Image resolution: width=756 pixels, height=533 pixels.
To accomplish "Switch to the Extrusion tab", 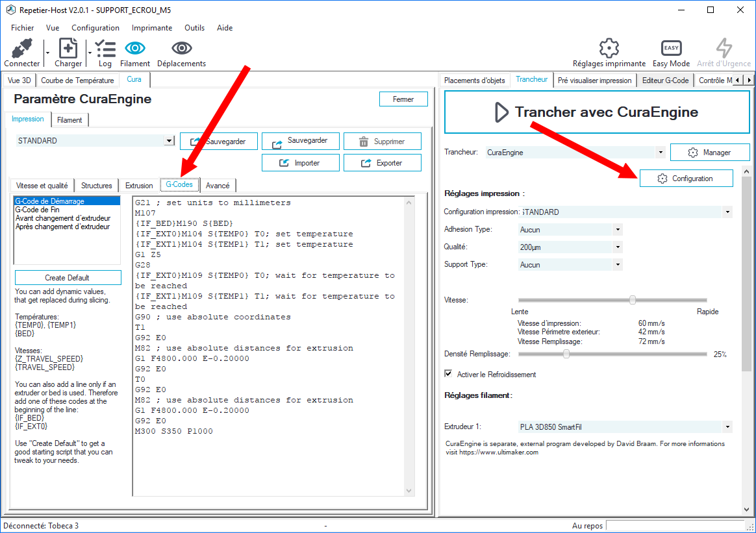I will pyautogui.click(x=139, y=186).
